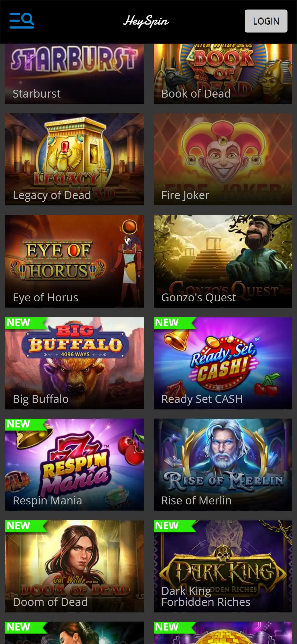Open Eye of Horus slot

click(x=74, y=261)
